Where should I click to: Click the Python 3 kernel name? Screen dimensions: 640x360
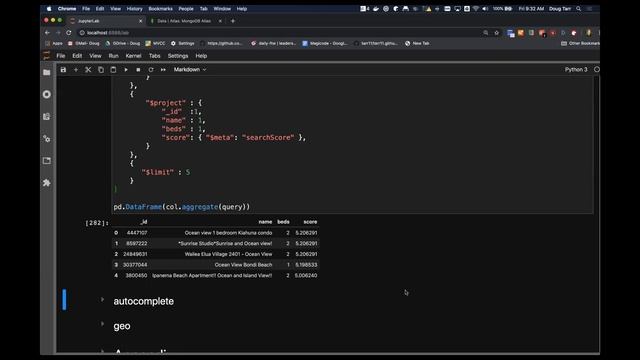(576, 69)
